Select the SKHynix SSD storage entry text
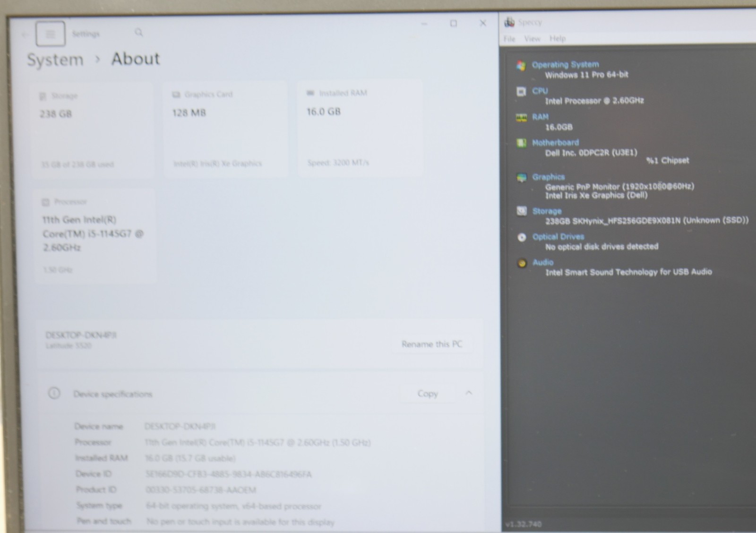 click(x=647, y=221)
